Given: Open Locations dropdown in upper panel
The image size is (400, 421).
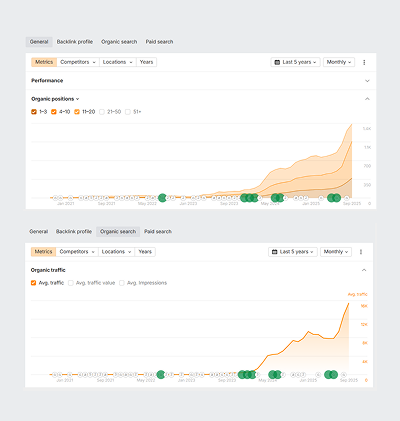Looking at the screenshot, I should [118, 62].
